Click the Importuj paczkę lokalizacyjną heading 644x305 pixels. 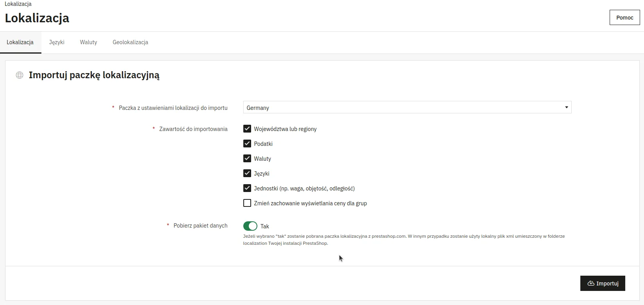pos(94,75)
